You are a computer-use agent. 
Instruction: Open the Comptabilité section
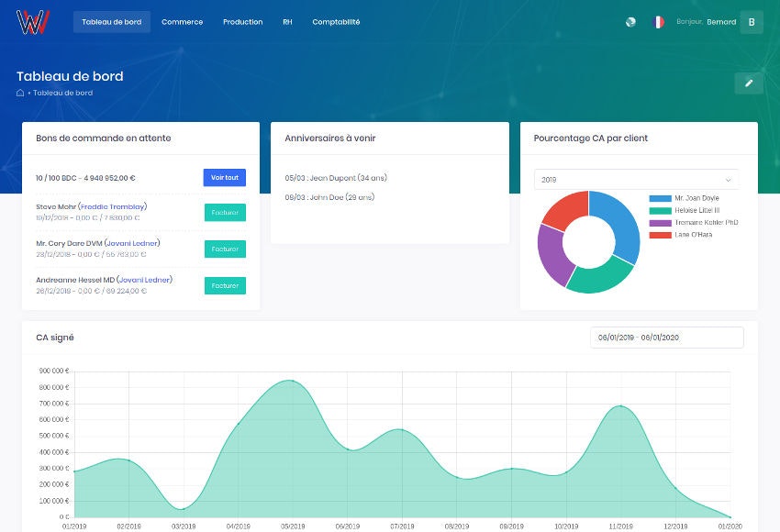click(x=335, y=22)
